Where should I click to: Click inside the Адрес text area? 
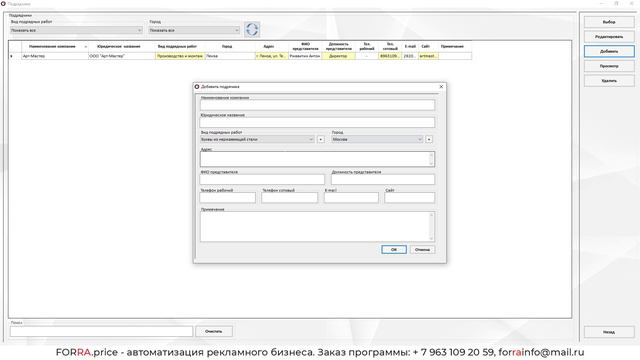point(317,159)
